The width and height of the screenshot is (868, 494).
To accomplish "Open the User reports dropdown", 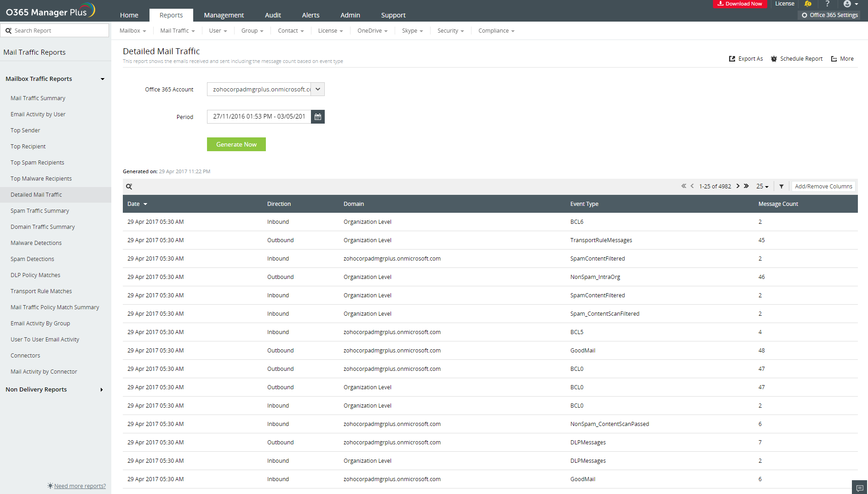I will [218, 31].
